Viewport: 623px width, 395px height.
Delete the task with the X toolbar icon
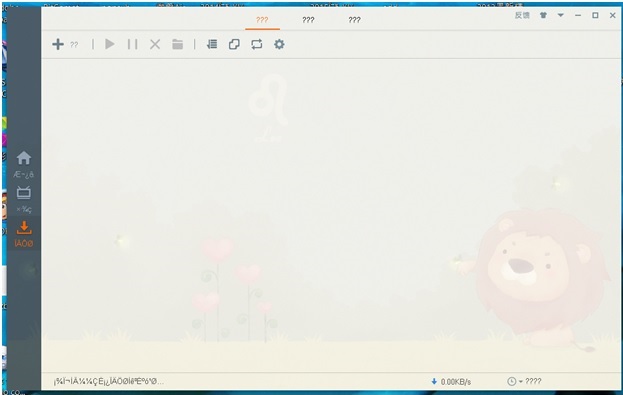tap(155, 44)
